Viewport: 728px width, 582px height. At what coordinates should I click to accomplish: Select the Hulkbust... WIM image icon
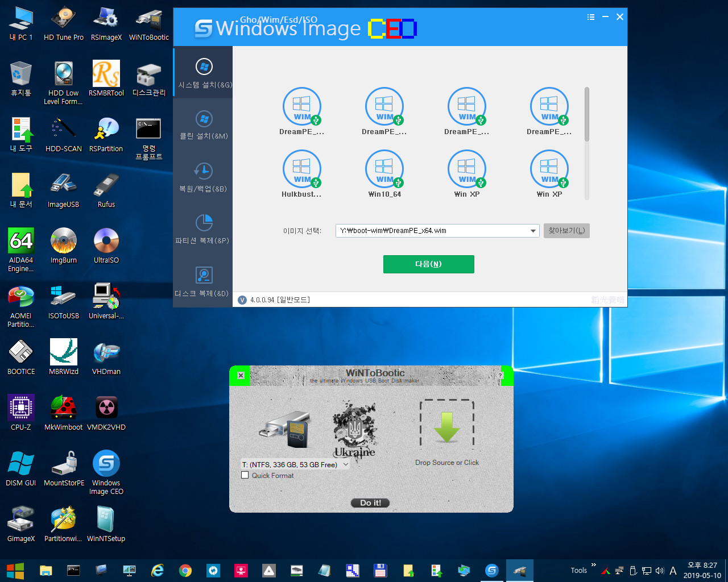click(301, 169)
